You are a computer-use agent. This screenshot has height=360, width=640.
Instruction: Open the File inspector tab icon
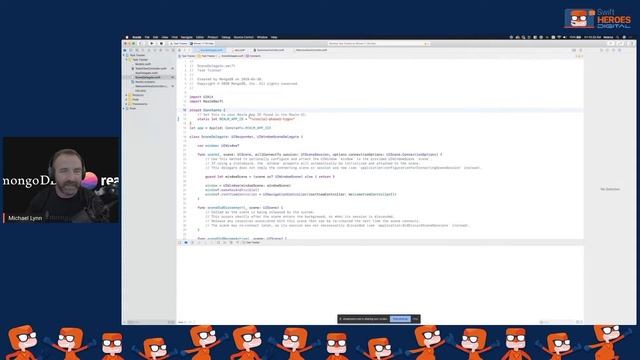602,50
